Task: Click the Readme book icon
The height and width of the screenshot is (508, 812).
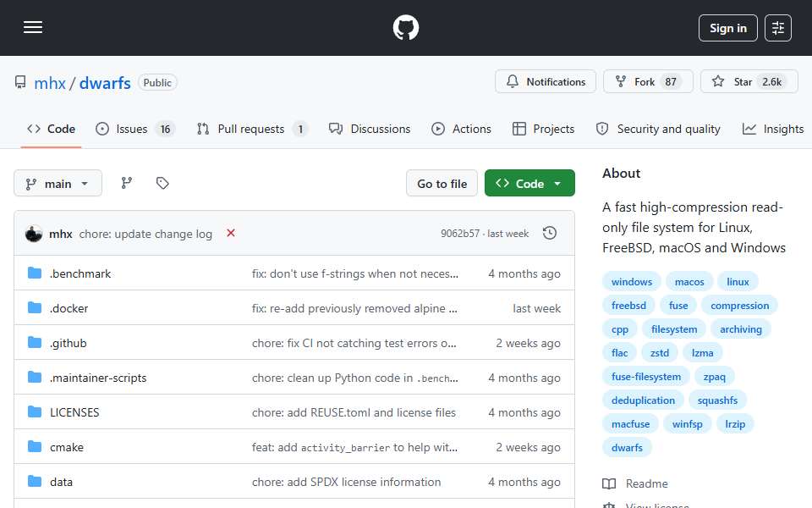Action: 609,483
